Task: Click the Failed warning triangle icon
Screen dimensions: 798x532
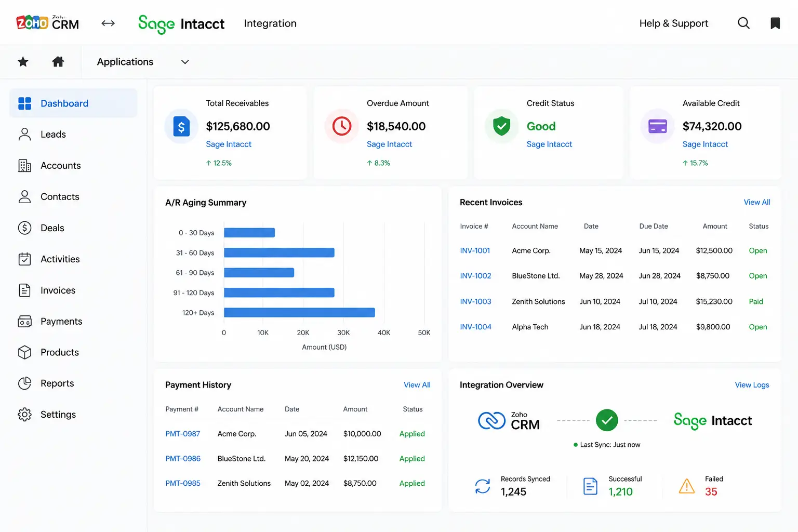Action: click(x=687, y=486)
